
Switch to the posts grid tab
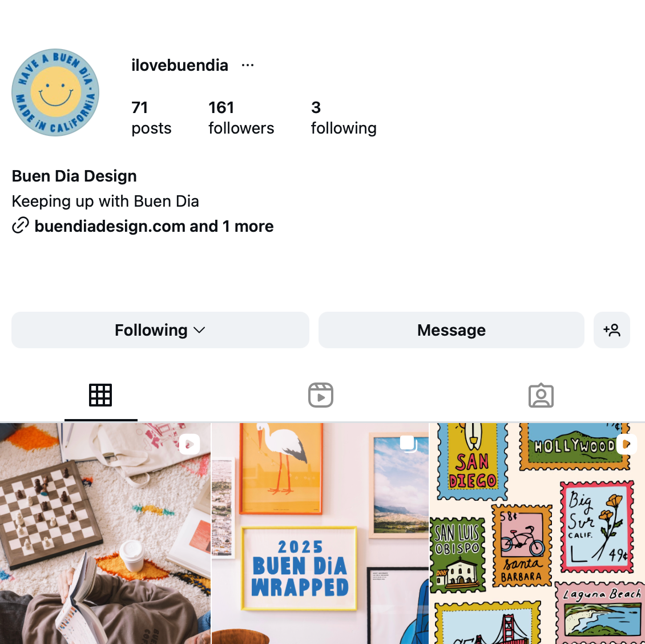(100, 396)
